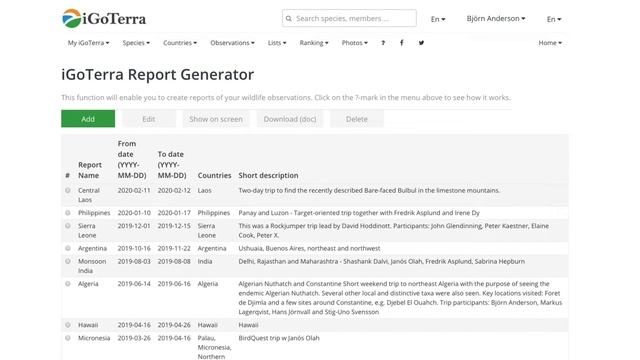This screenshot has height=360, width=640.
Task: Click the Countries column header
Action: tap(214, 175)
